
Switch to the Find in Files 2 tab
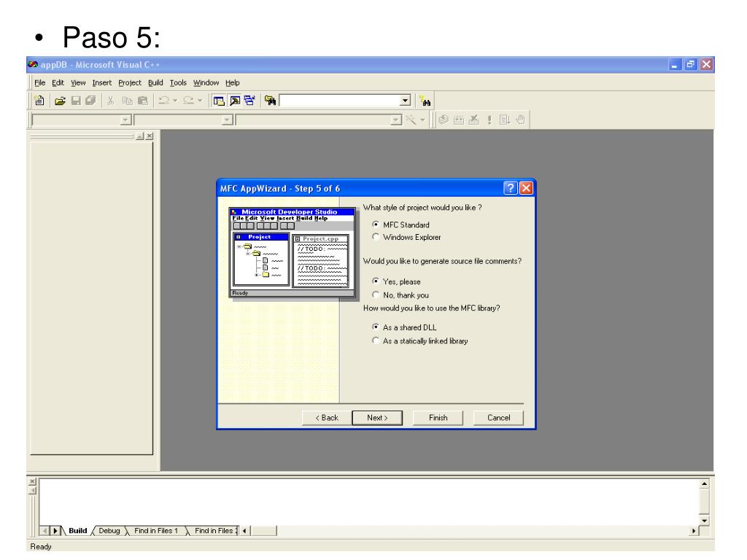pos(214,531)
